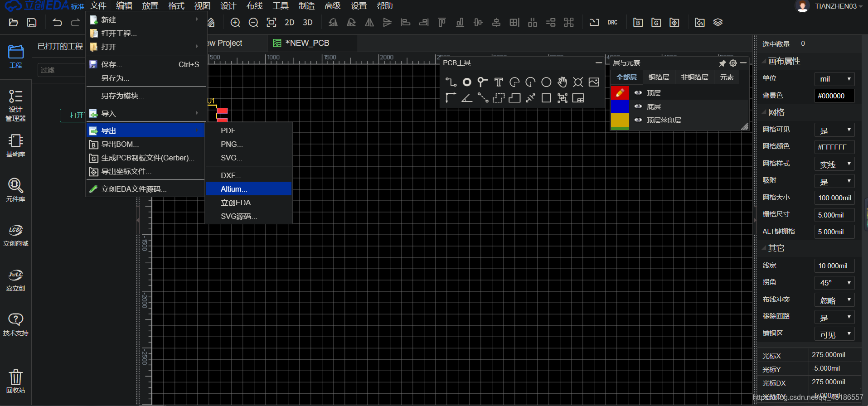Select the Image insert tool in PCB工具
The width and height of the screenshot is (868, 406).
click(594, 82)
